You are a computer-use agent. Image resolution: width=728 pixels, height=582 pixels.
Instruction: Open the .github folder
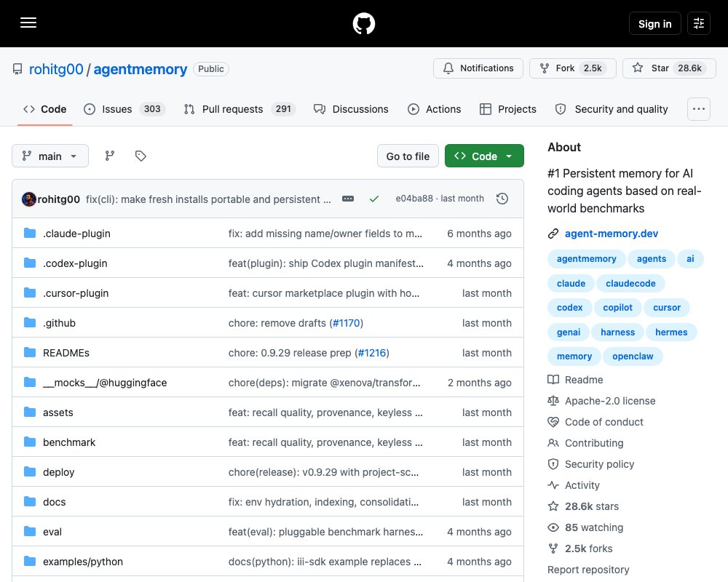click(x=60, y=323)
